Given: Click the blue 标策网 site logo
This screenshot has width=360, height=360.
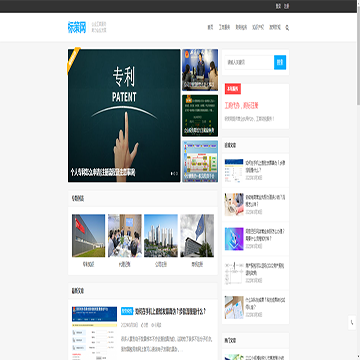Looking at the screenshot, I should coord(77,27).
